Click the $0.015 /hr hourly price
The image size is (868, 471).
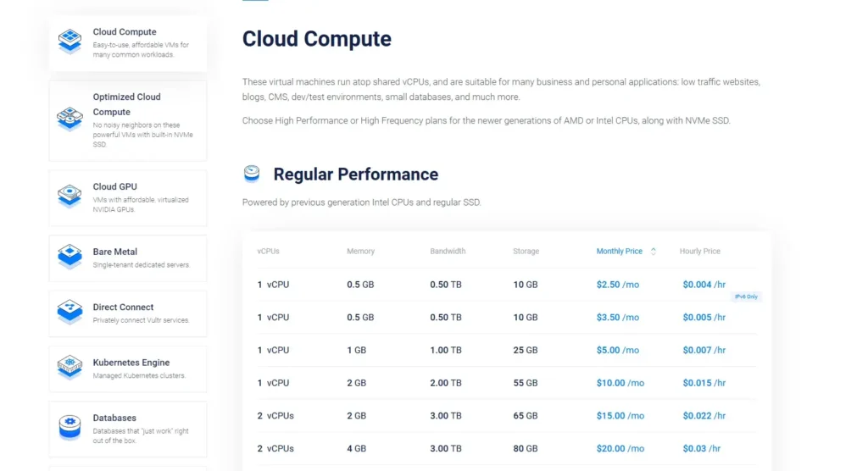coord(704,383)
